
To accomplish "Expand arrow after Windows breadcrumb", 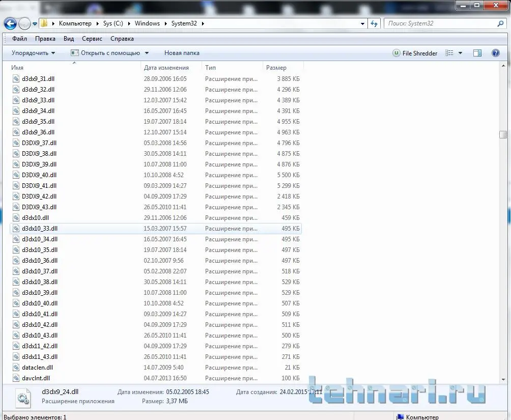I will pos(165,23).
